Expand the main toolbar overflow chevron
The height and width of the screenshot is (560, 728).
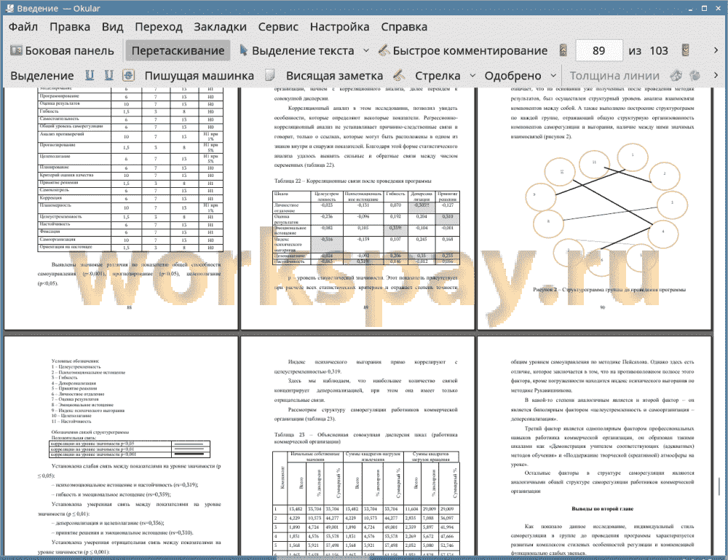(x=716, y=50)
